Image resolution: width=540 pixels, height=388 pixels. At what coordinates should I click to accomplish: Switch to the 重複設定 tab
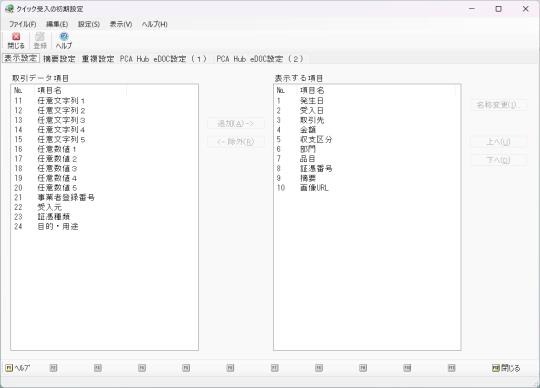(x=98, y=59)
